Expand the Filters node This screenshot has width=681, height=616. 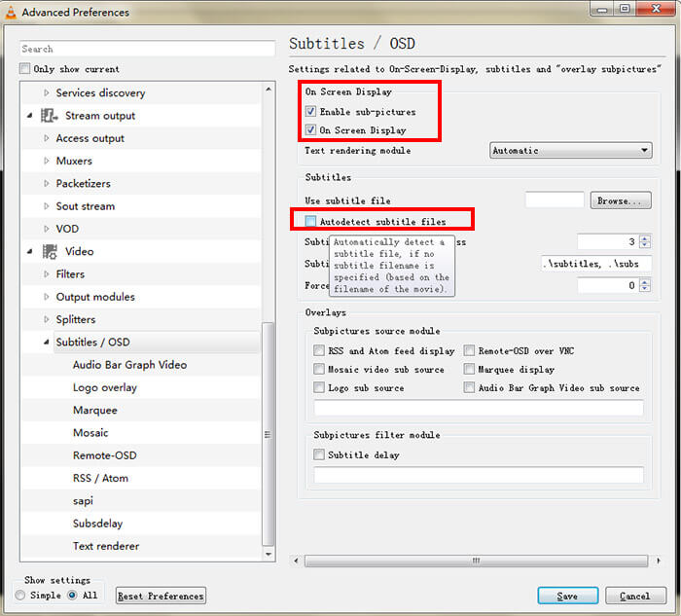point(47,274)
